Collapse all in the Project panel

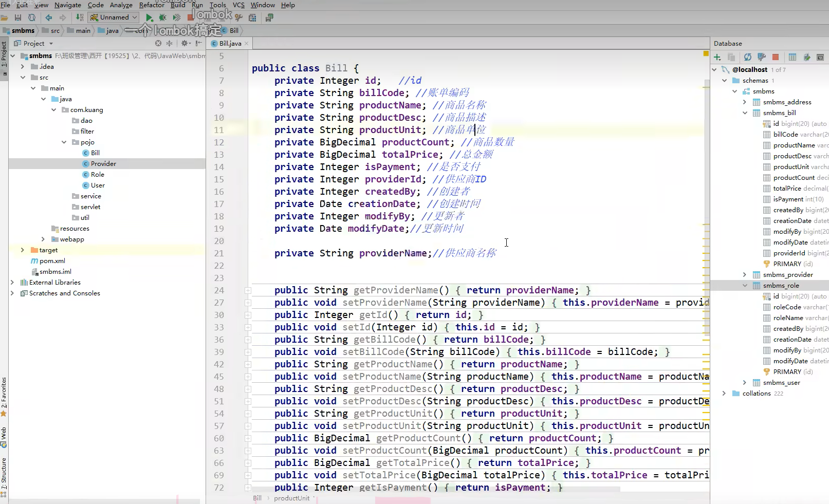pos(169,44)
